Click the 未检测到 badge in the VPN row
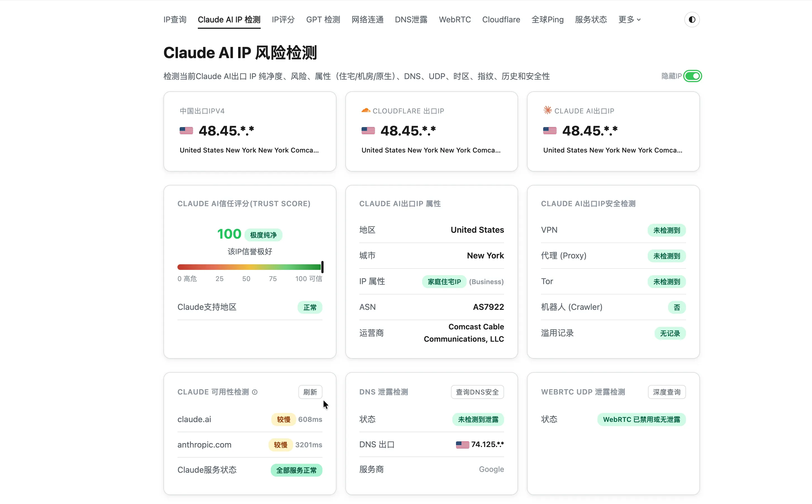The width and height of the screenshot is (812, 504). click(x=667, y=230)
